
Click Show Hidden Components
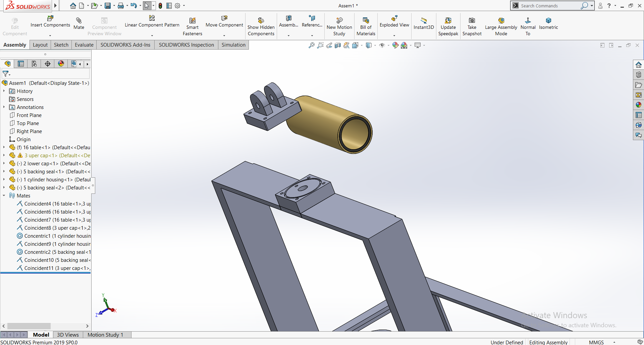pos(261,26)
